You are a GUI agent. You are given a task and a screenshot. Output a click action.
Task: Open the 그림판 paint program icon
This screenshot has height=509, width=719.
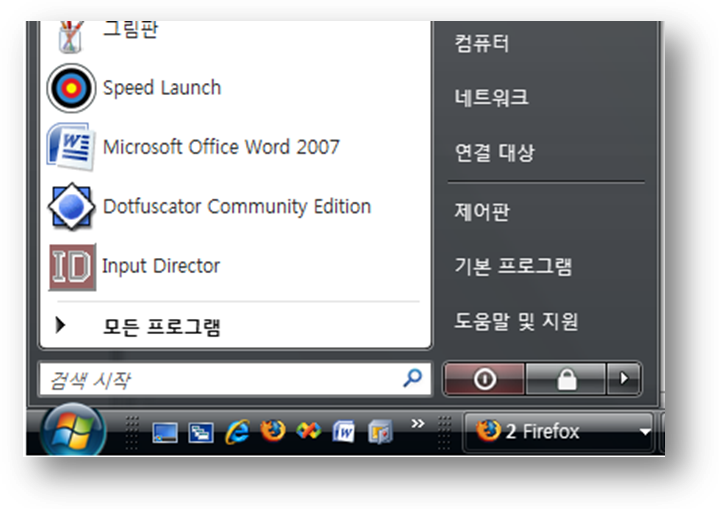pyautogui.click(x=70, y=36)
